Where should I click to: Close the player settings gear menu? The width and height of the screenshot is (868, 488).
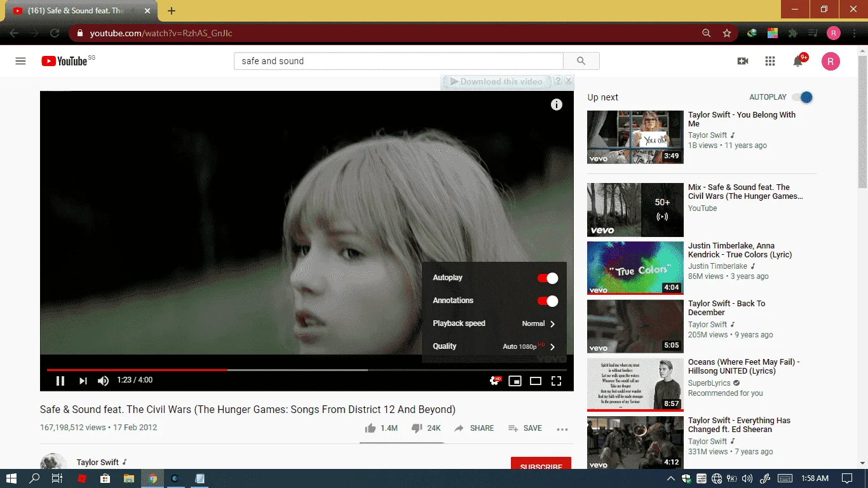[x=494, y=381]
